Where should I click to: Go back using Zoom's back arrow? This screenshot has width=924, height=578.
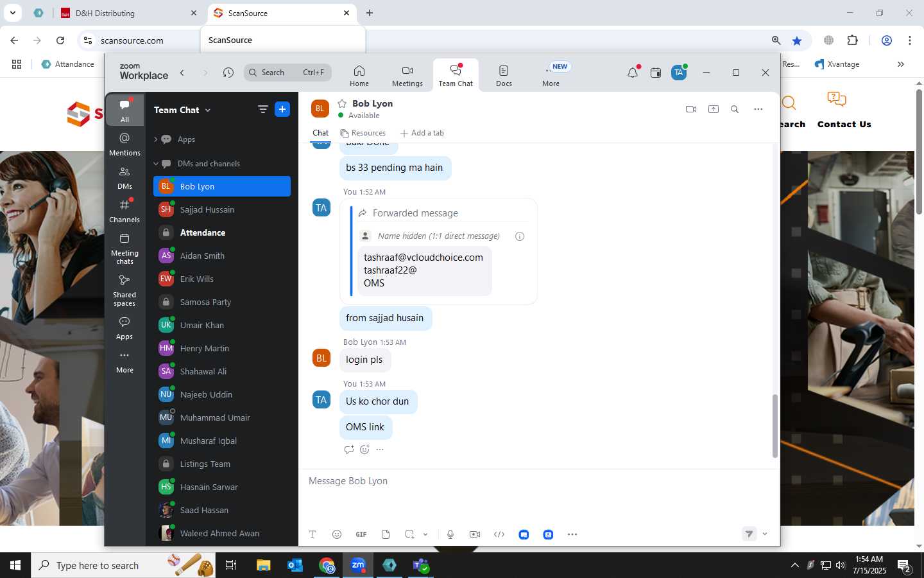click(x=182, y=73)
